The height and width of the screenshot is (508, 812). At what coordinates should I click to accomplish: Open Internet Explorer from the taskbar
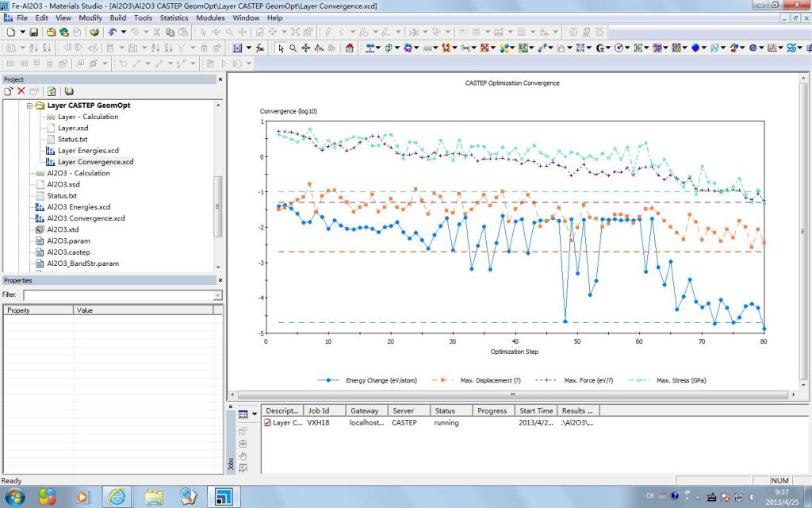(117, 497)
